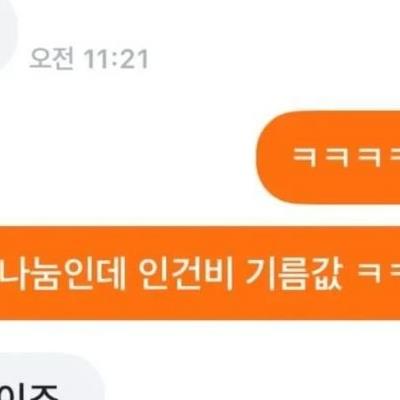The image size is (400, 400).
Task: Click the cut-off last ㅋ in the upper bubble
Action: point(395,157)
